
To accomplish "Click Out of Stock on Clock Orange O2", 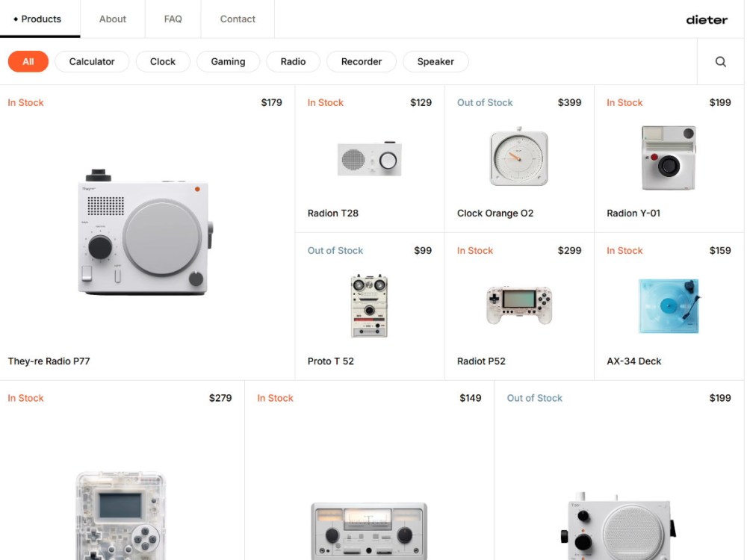I will [485, 102].
